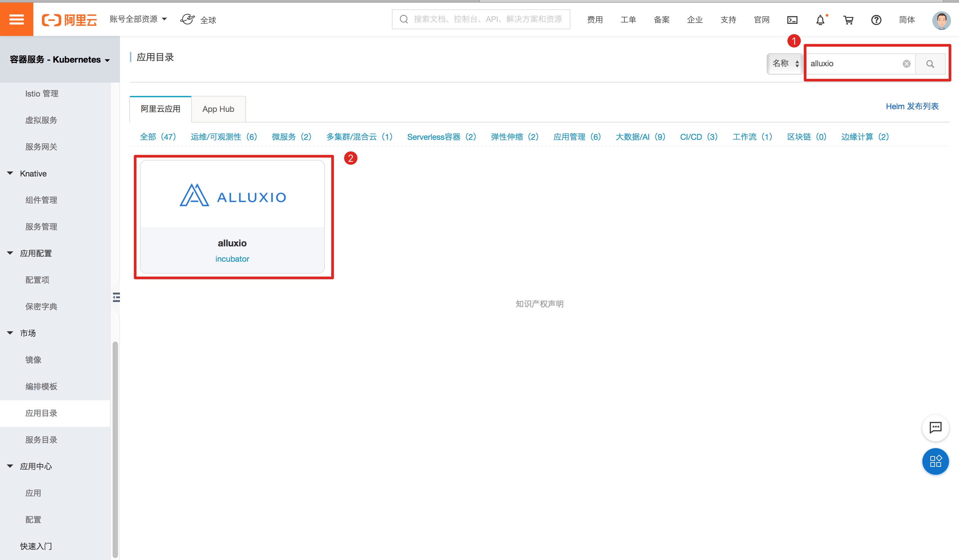This screenshot has width=959, height=560.
Task: Filter by 工作流 (1) category
Action: (752, 137)
